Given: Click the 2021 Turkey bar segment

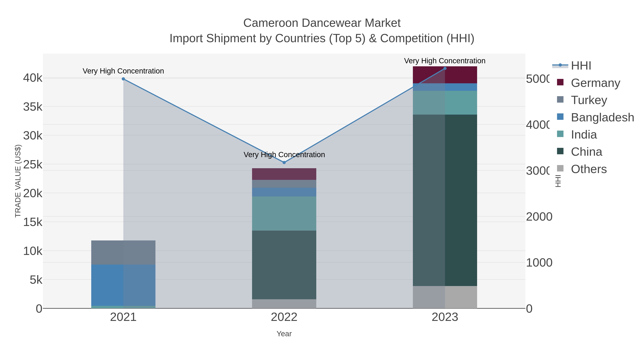Looking at the screenshot, I should tap(123, 253).
